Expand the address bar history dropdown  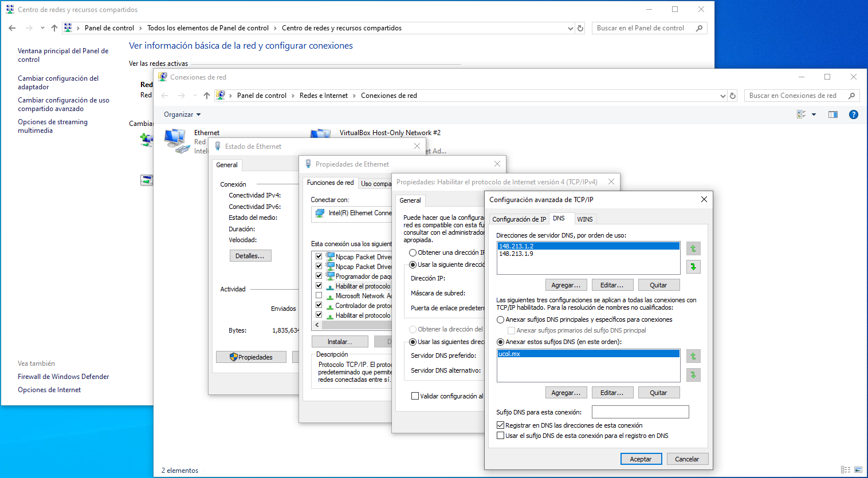click(x=722, y=96)
